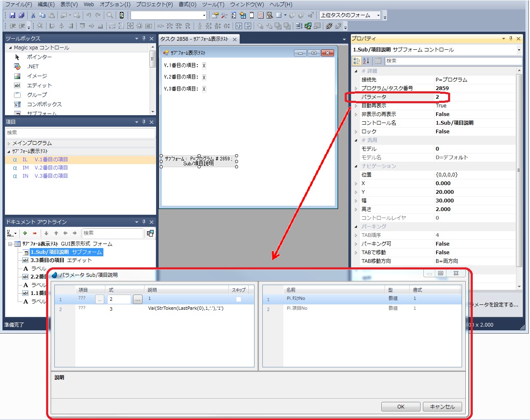Viewport: 530px width, 420px height.
Task: Expand the メインプログラム tree node
Action: pyautogui.click(x=9, y=143)
